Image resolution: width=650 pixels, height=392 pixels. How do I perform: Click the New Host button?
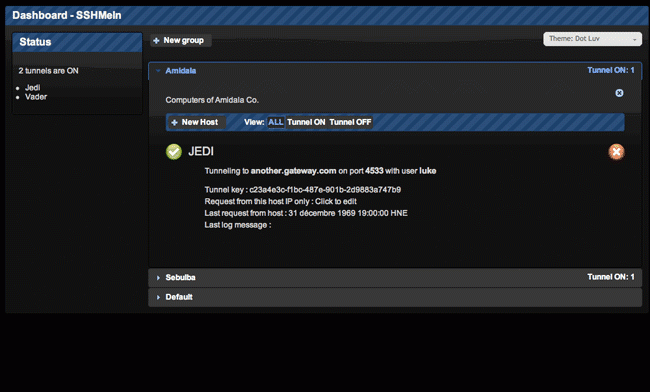pos(196,122)
